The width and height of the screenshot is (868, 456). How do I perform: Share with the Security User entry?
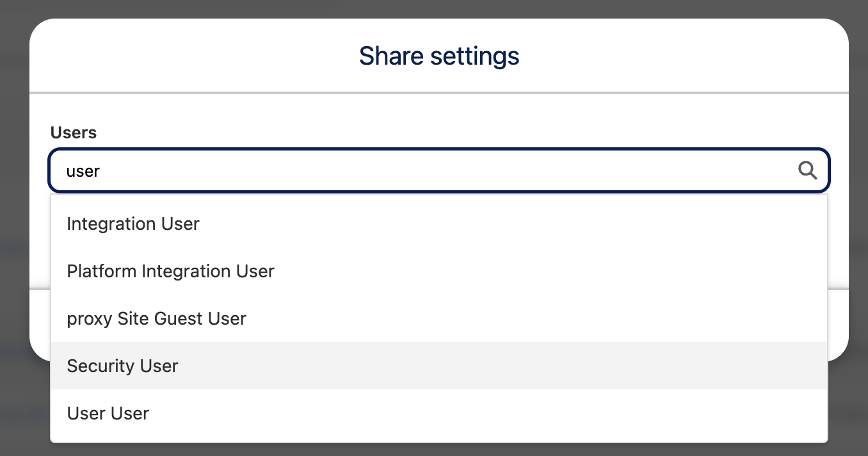tap(122, 366)
